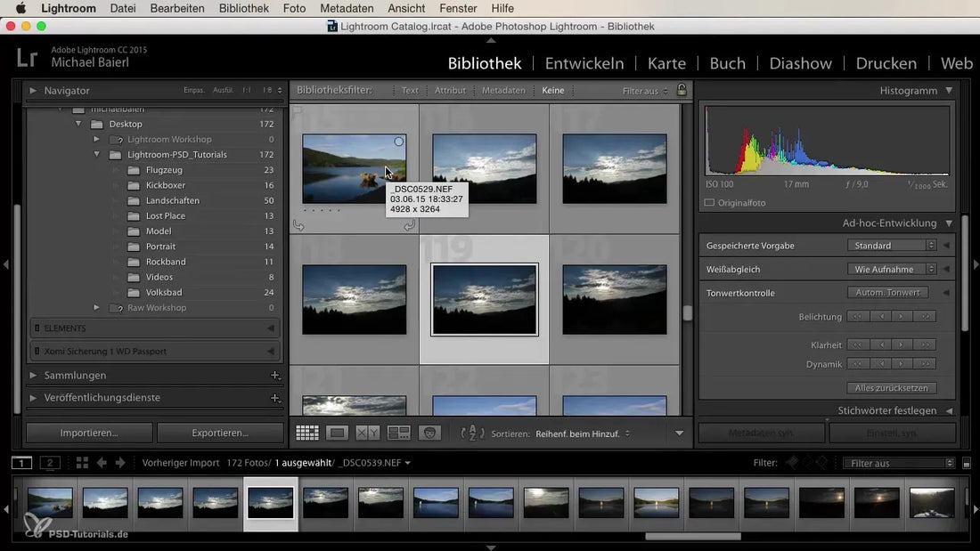Viewport: 980px width, 551px height.
Task: Open the Metadaten menu in the menu bar
Action: 347,8
